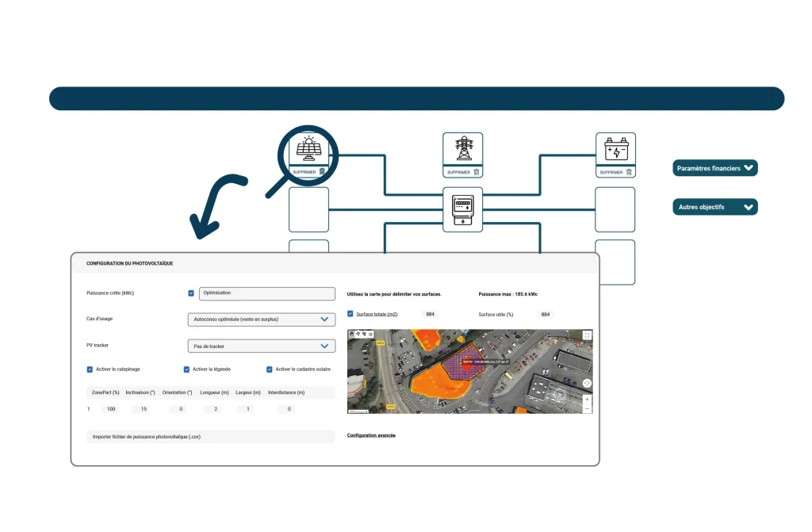Open the "Cas d'usage" dropdown
The width and height of the screenshot is (812, 532).
[262, 320]
